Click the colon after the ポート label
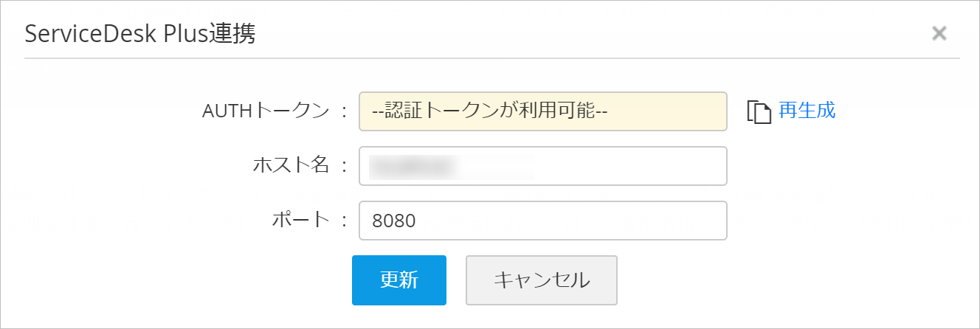The height and width of the screenshot is (329, 980). coord(342,221)
